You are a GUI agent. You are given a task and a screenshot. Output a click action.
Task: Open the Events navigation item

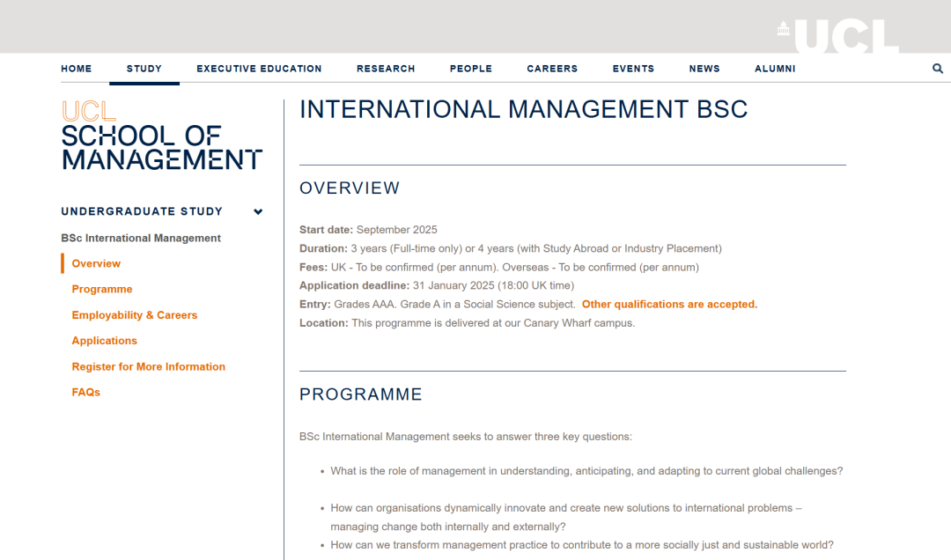pyautogui.click(x=633, y=69)
